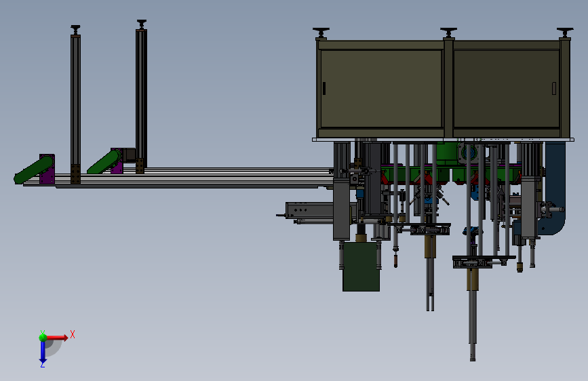Screen dimensions: 588x381
Task: Select the gray pneumatic cylinder left of the machine
Action: pos(309,210)
